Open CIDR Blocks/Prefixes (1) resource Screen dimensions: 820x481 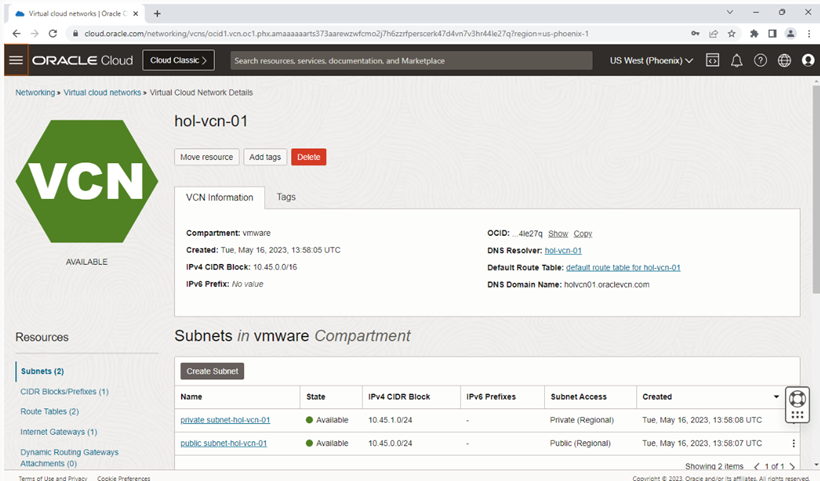[64, 392]
